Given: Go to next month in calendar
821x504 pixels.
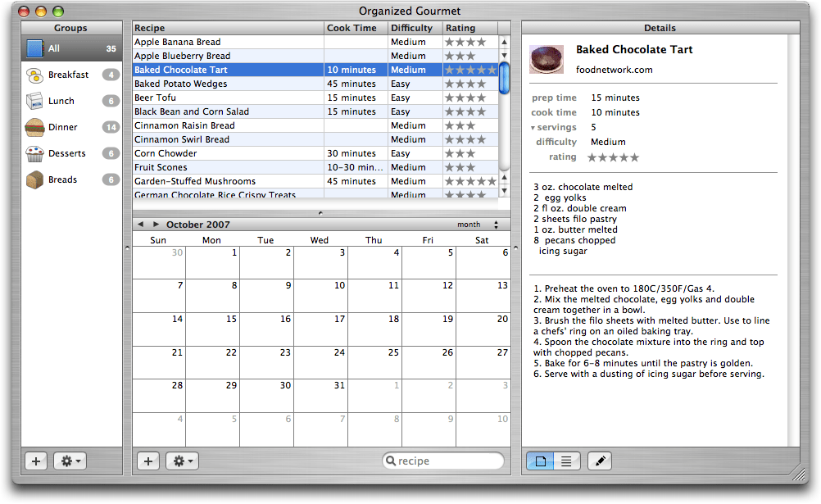Looking at the screenshot, I should [156, 225].
